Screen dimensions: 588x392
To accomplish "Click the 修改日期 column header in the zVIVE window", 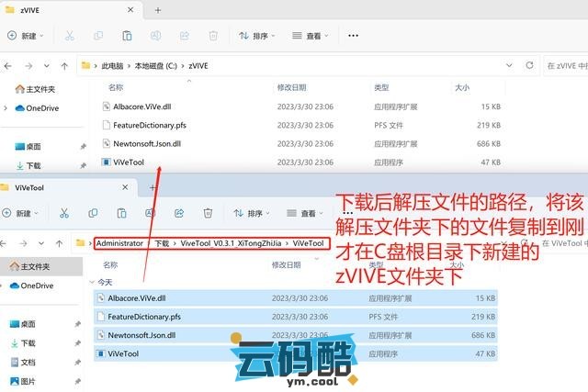I will click(x=293, y=87).
